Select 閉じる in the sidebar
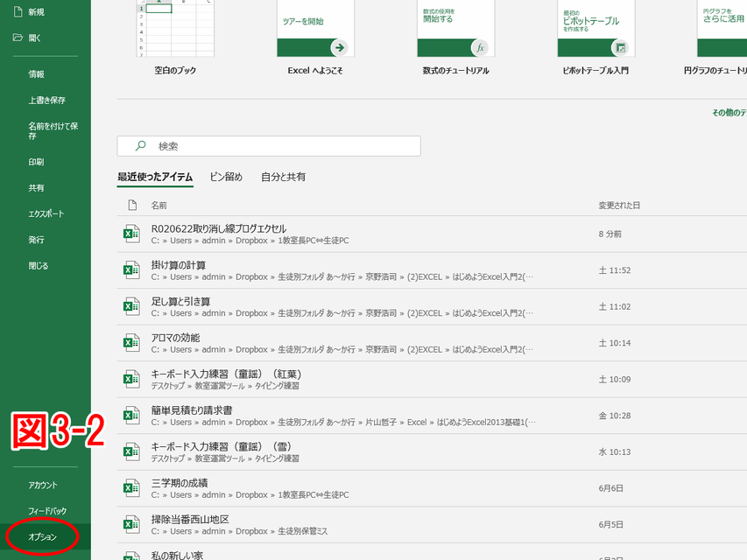The image size is (747, 560). click(39, 266)
